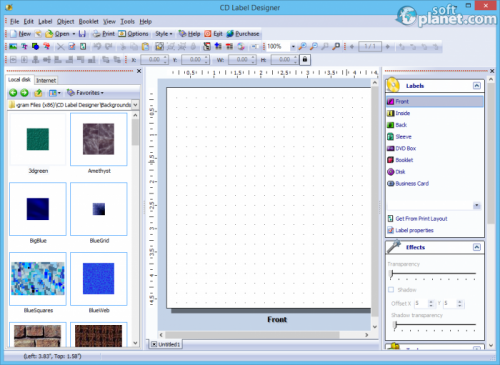The height and width of the screenshot is (365, 500).
Task: Click Get From Print Layout
Action: pos(417,219)
